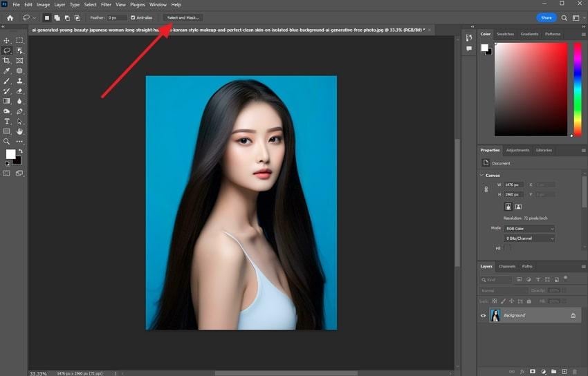588x376 pixels.
Task: Open the workspace switcher dropdown
Action: (x=578, y=17)
